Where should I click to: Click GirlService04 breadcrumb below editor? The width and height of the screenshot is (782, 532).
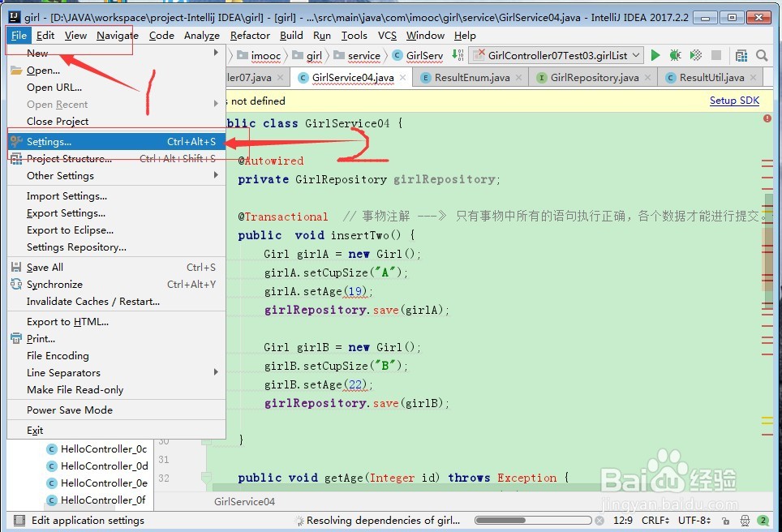[x=244, y=501]
